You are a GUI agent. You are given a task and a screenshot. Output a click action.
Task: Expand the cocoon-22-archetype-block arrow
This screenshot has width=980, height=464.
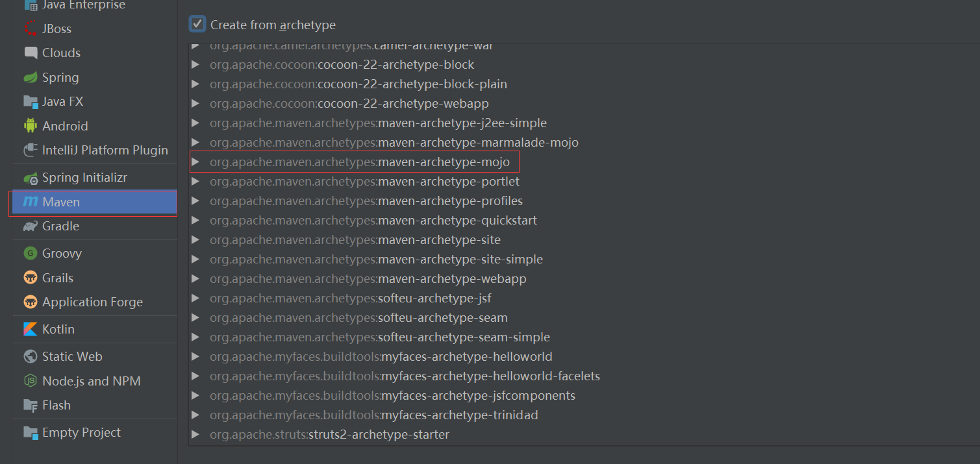tap(195, 65)
